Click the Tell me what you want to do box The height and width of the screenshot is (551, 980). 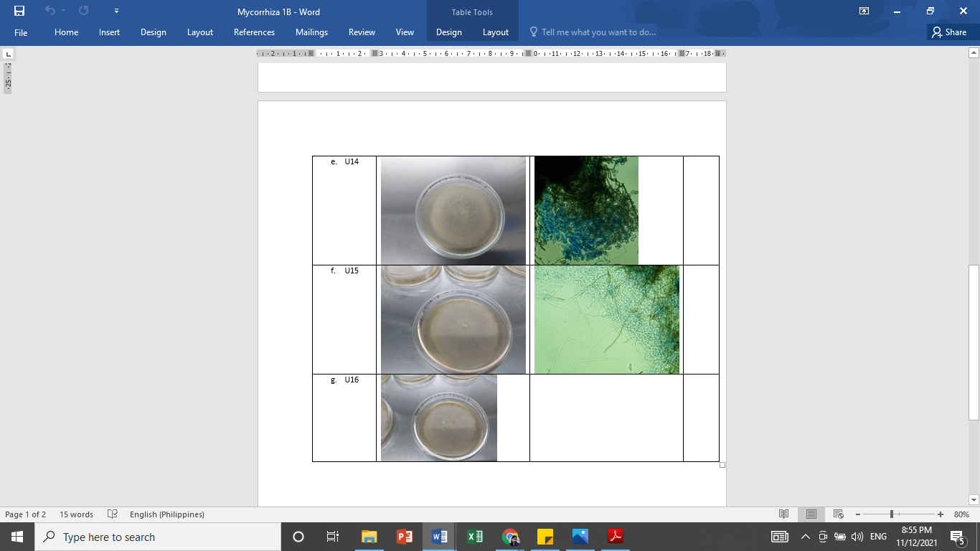pos(593,32)
